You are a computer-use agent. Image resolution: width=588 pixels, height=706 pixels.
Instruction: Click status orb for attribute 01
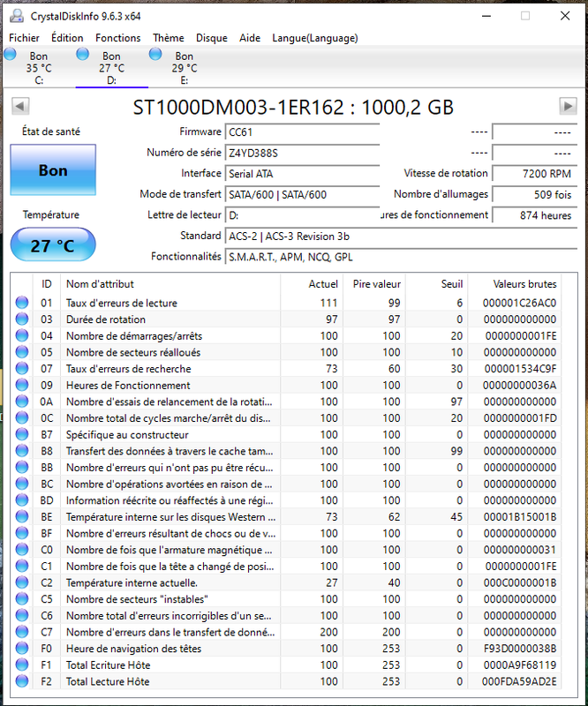click(21, 303)
